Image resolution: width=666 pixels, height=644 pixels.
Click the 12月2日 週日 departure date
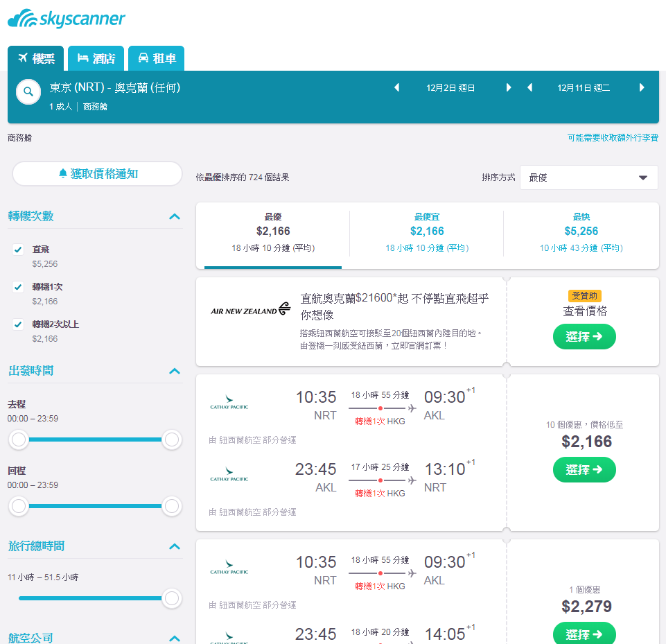point(450,88)
